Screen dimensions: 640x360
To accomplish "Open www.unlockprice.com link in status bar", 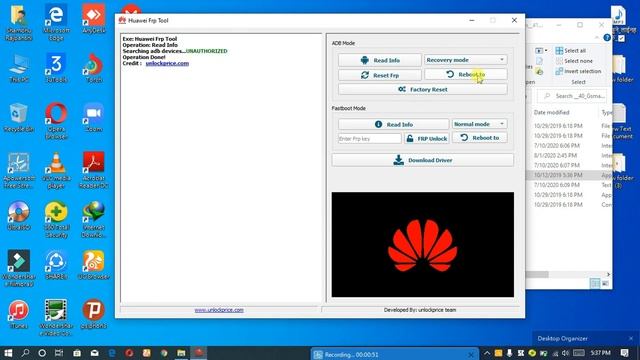I will click(219, 310).
